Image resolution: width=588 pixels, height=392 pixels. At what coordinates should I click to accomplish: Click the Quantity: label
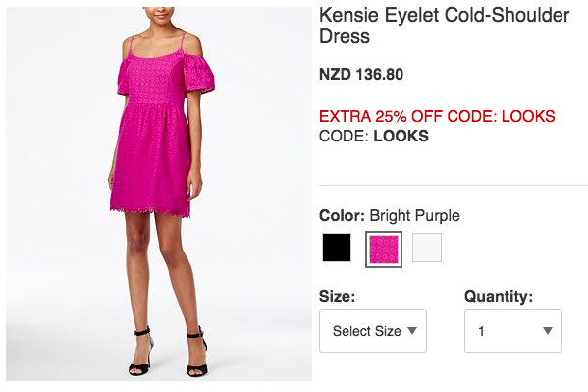[x=499, y=297]
